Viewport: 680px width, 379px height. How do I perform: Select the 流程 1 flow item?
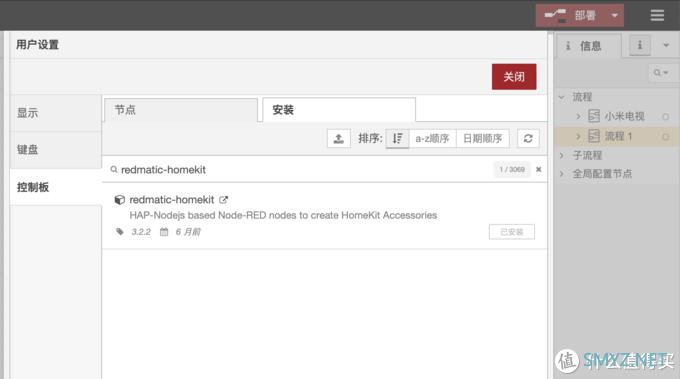tap(617, 136)
